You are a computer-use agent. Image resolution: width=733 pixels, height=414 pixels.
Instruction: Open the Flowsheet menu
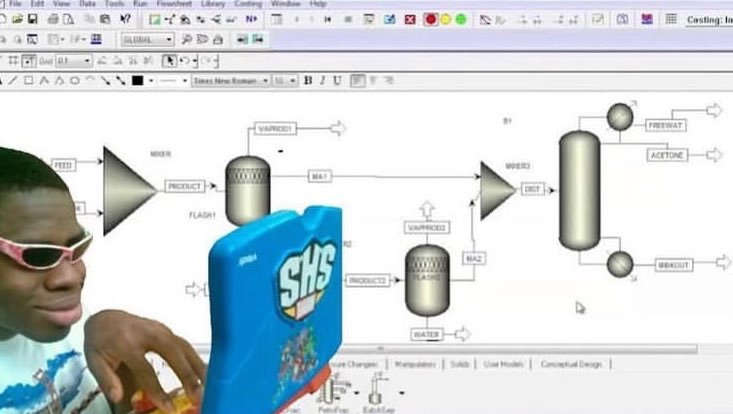(x=174, y=4)
